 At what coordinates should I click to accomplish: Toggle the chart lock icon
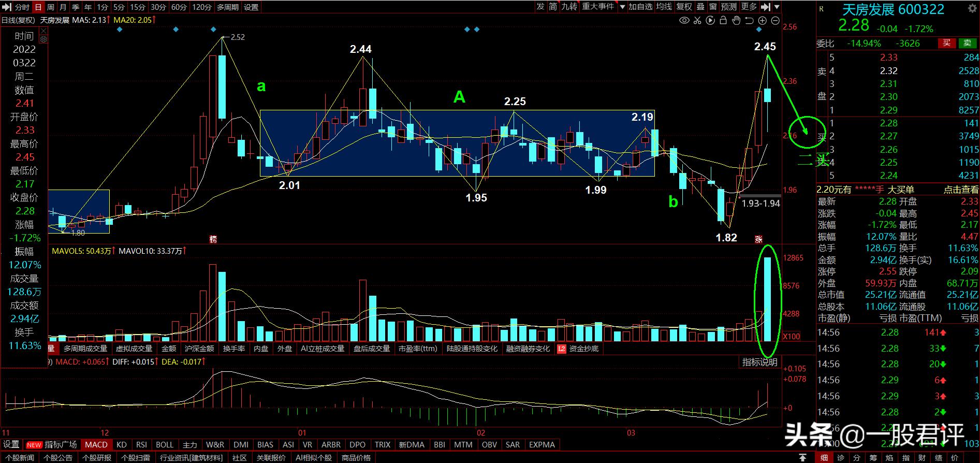click(723, 21)
